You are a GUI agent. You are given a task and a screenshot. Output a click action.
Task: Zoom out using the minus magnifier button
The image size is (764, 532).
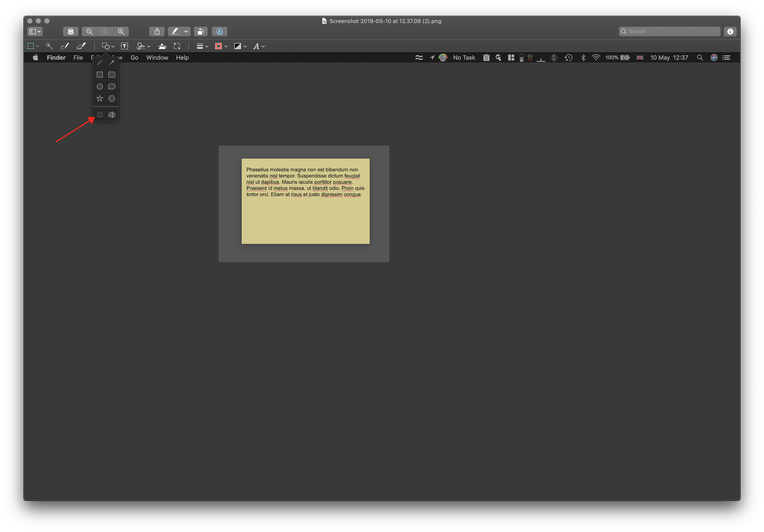tap(90, 32)
